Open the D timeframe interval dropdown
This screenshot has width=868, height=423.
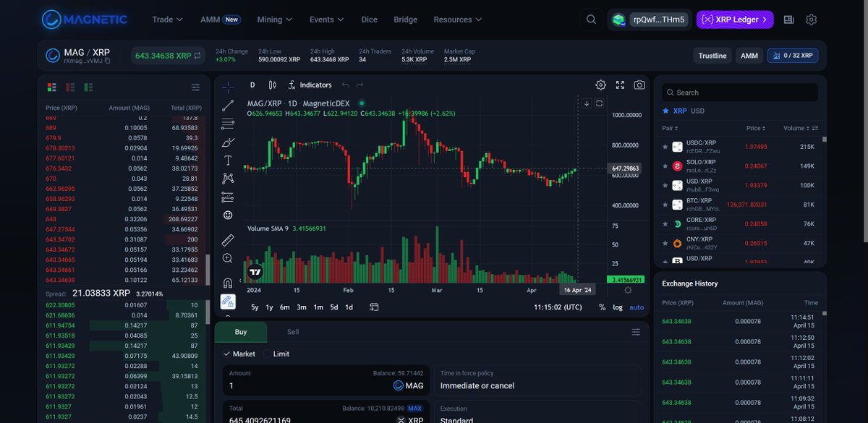[x=252, y=85]
